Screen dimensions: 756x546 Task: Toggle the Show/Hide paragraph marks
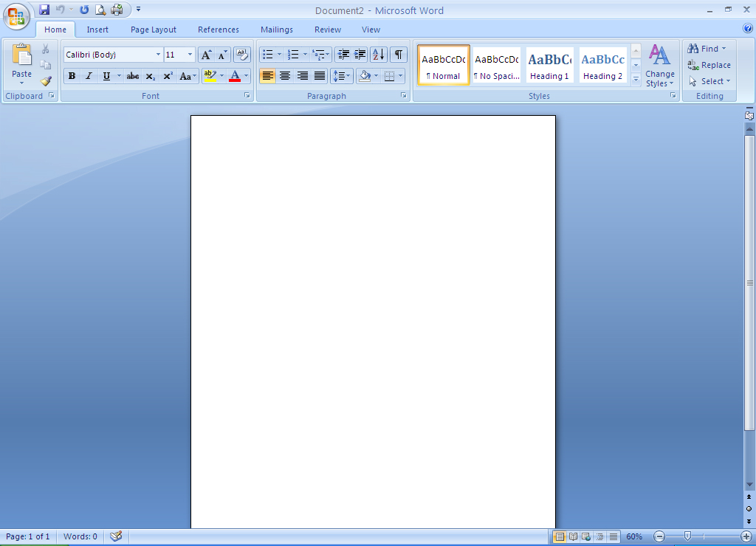(x=397, y=55)
